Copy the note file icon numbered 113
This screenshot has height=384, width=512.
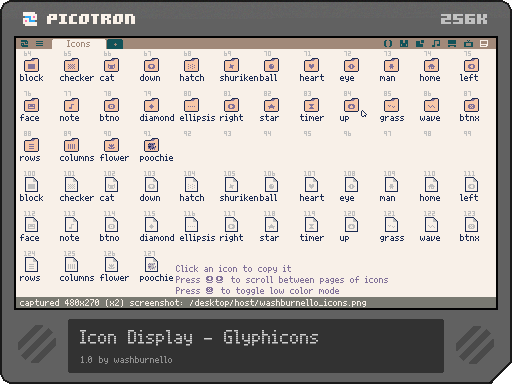tap(71, 225)
